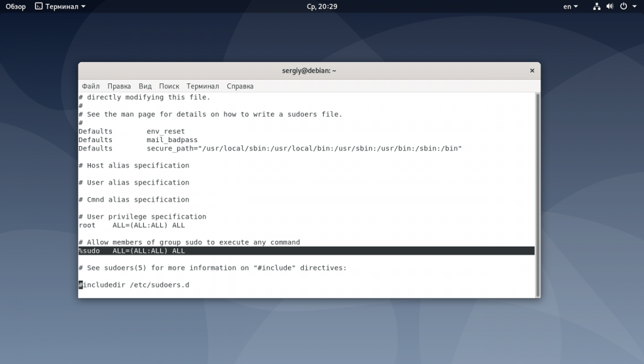Viewport: 644px width, 364px height.
Task: Click the # Cmnd alias specification comment
Action: 134,200
